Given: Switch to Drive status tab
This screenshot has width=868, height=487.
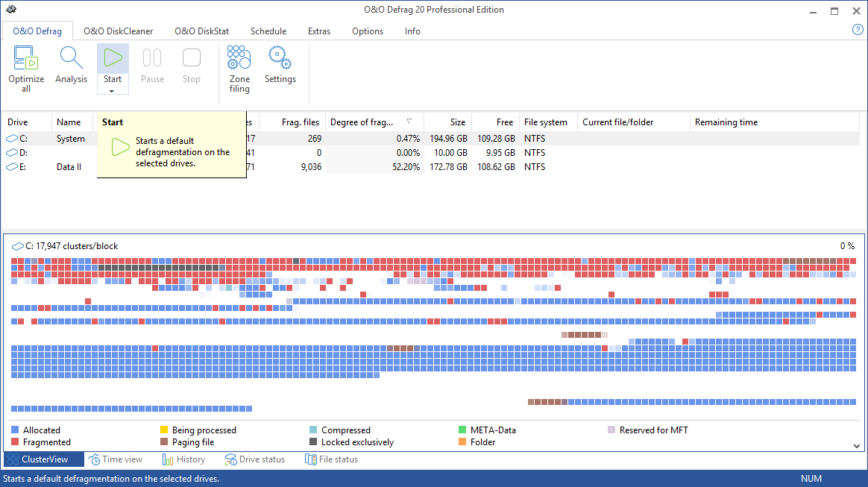Looking at the screenshot, I should tap(254, 459).
